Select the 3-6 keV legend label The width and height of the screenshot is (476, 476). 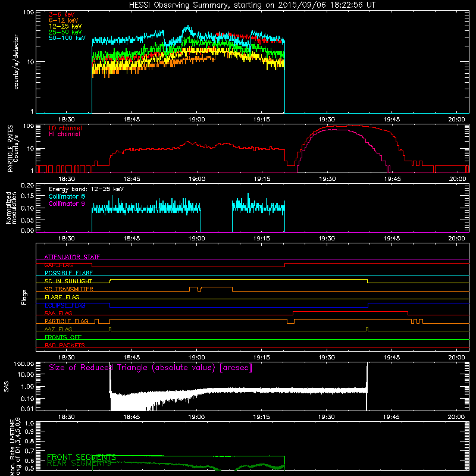(x=62, y=14)
